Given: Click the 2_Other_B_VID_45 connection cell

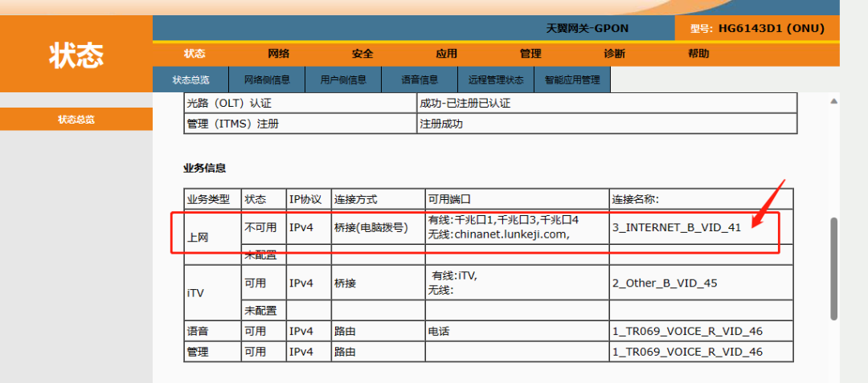Looking at the screenshot, I should tap(665, 283).
